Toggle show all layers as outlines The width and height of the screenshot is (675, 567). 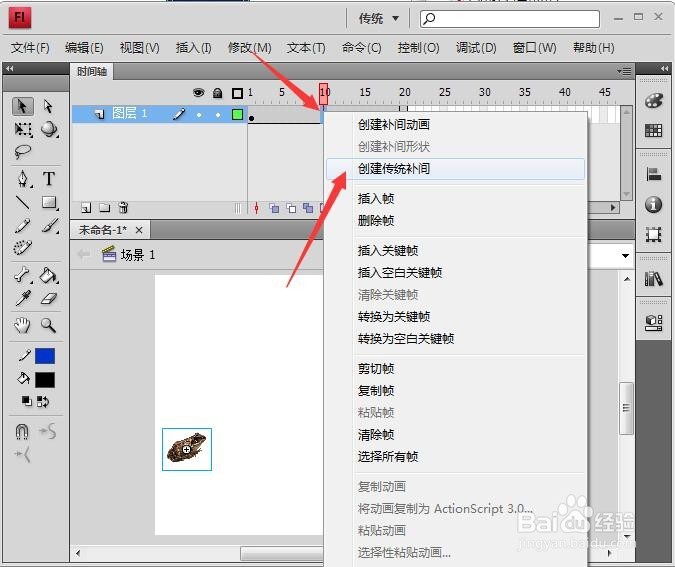pos(237,93)
